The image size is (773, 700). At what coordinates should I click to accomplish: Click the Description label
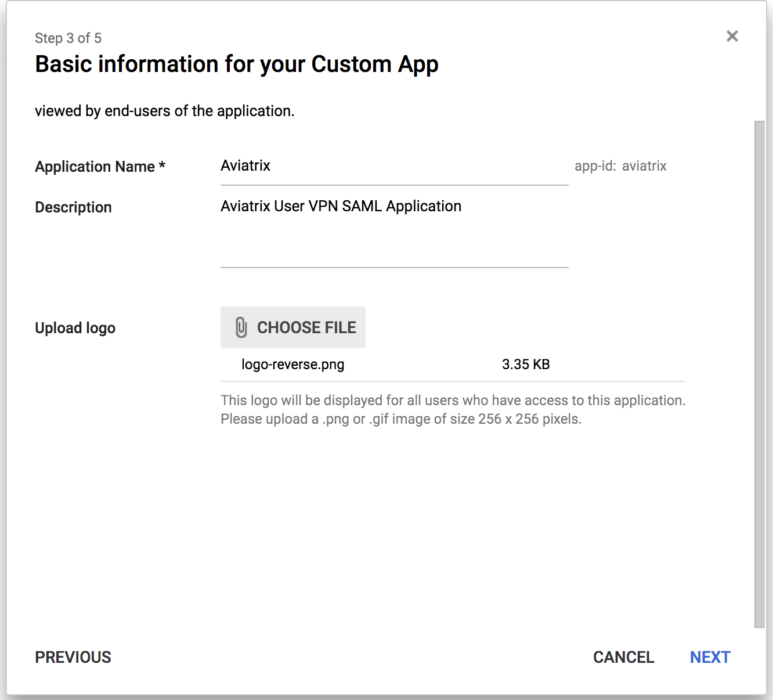pyautogui.click(x=73, y=207)
